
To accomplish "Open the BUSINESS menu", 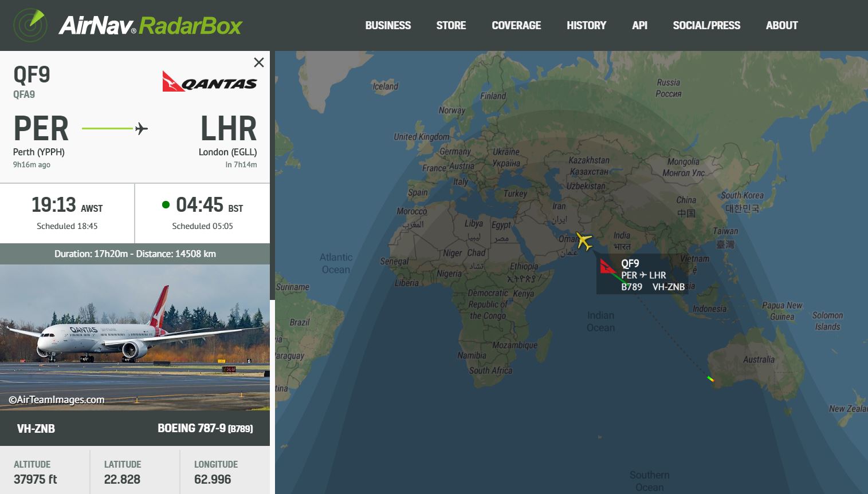I will (x=388, y=25).
